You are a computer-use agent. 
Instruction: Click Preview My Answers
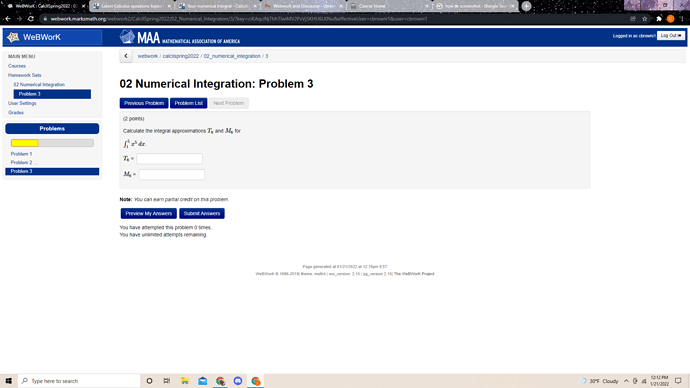[x=149, y=213]
